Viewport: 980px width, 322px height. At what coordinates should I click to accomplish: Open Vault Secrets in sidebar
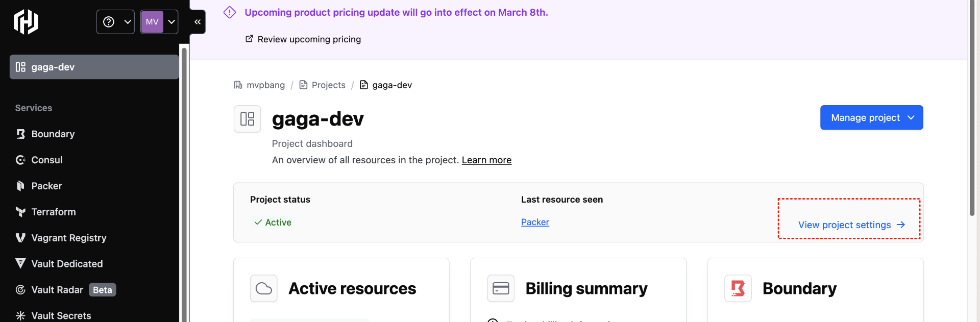[x=61, y=315]
